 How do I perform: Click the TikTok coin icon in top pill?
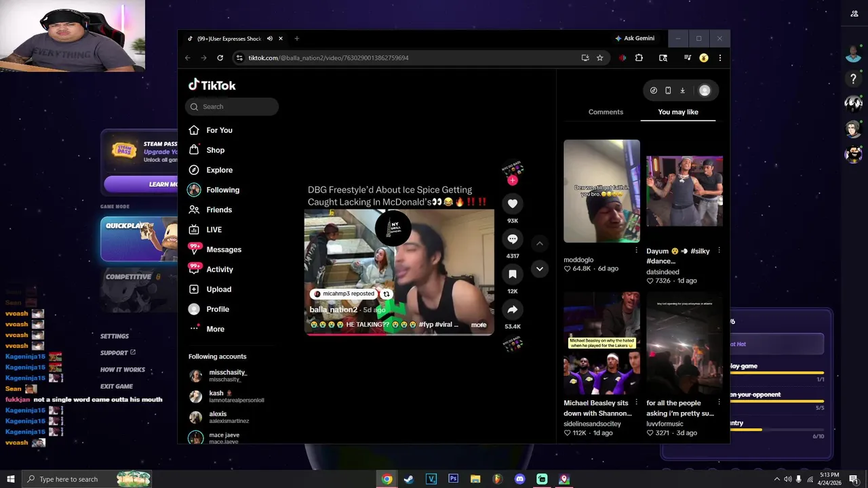tap(654, 90)
